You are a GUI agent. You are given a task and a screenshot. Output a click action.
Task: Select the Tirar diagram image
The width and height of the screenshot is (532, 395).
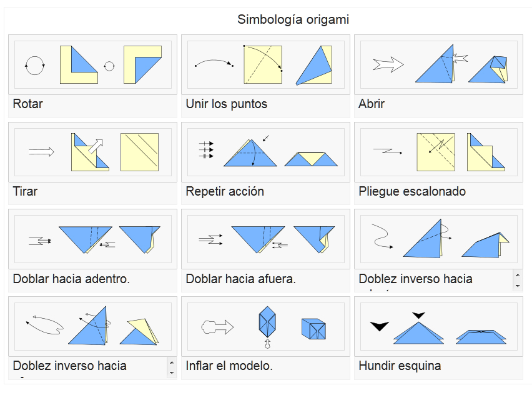92,152
